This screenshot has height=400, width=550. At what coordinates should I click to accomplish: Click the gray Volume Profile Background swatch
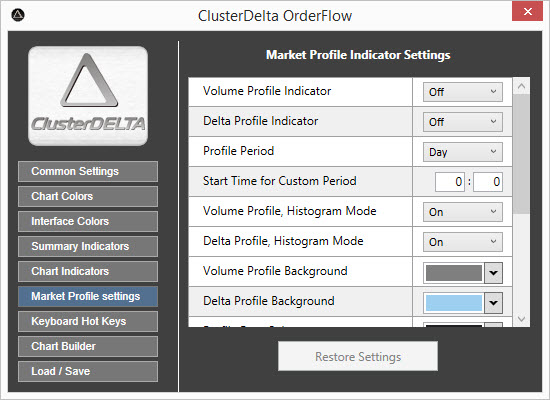(454, 273)
